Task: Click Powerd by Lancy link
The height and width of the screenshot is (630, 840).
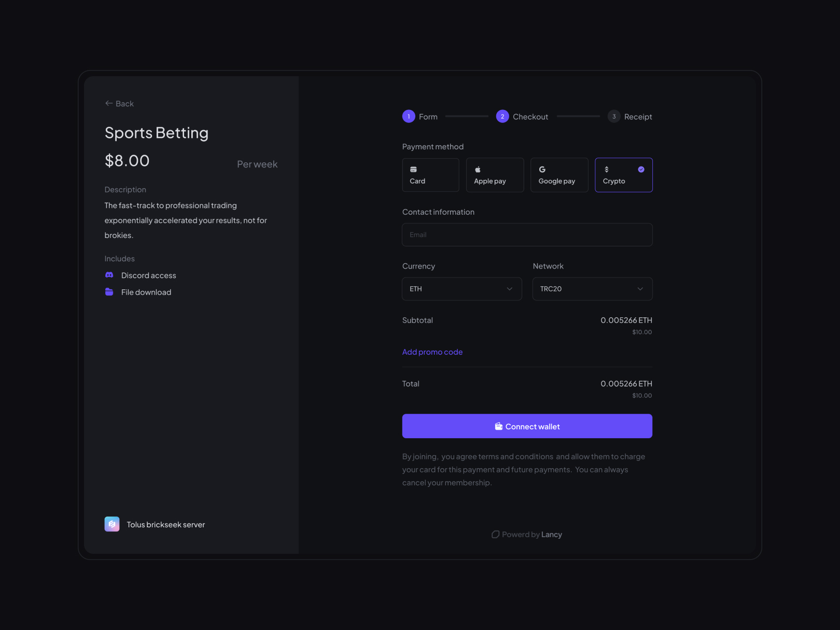Action: coord(527,535)
